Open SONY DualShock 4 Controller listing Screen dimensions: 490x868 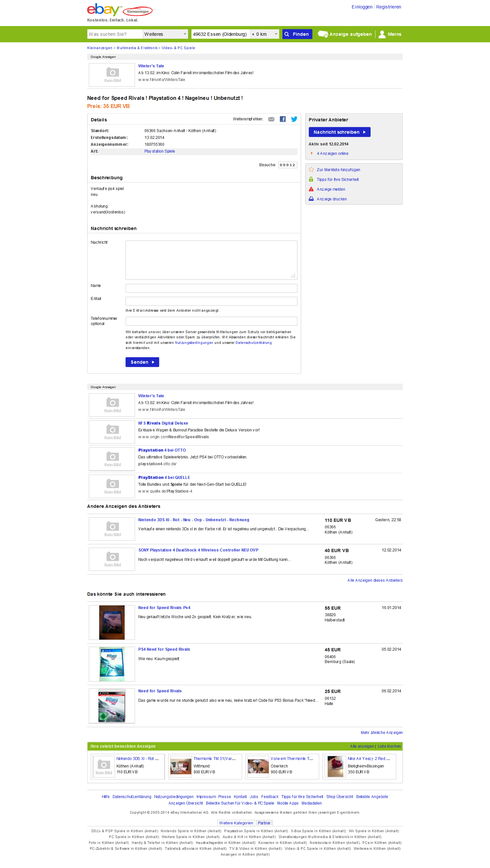click(x=198, y=550)
